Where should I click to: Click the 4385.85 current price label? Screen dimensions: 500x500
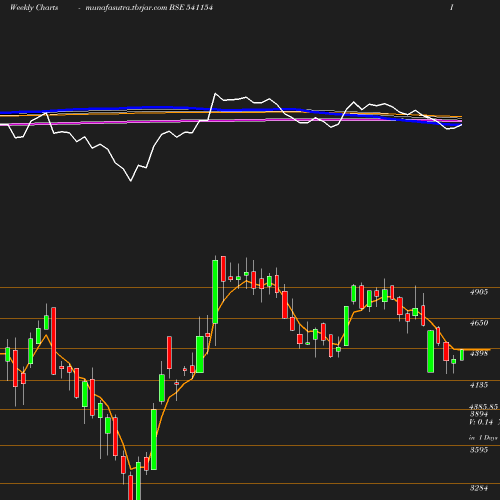[x=483, y=407]
